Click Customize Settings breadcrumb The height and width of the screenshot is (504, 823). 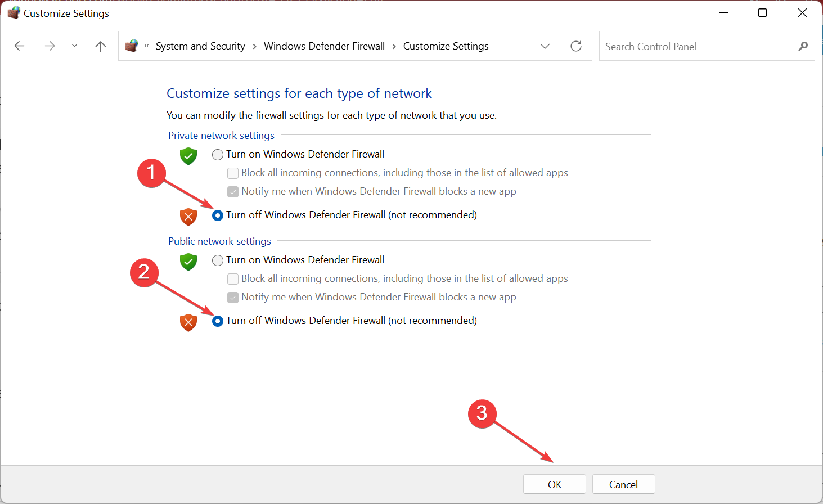click(446, 46)
